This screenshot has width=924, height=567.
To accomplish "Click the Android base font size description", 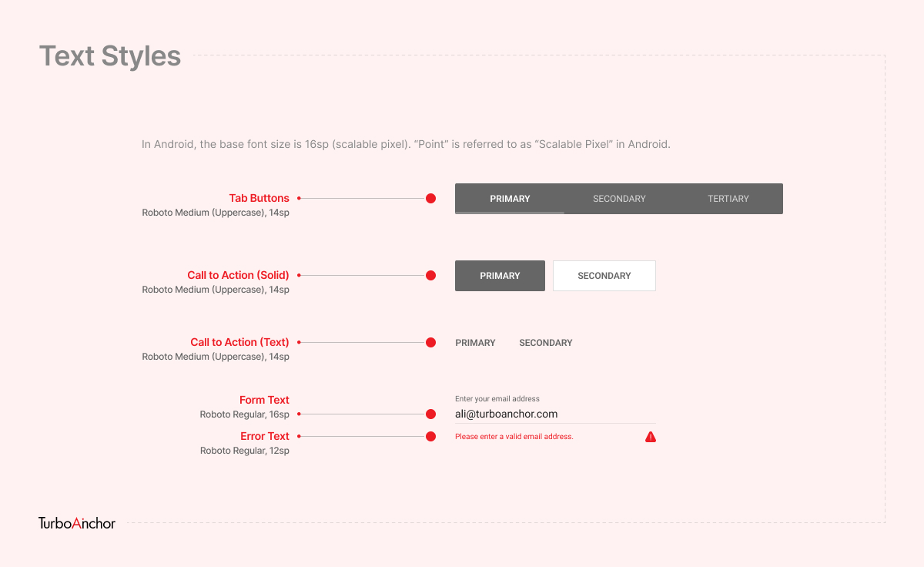I will 407,144.
